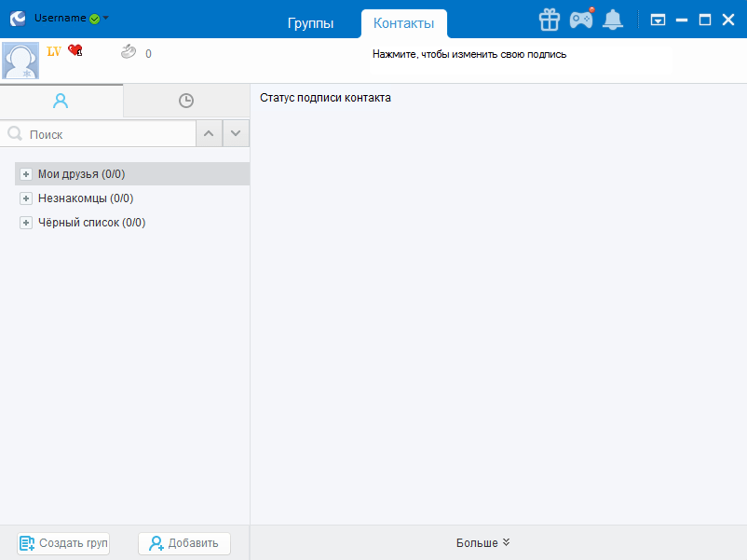Open the game controller icon

pos(581,19)
